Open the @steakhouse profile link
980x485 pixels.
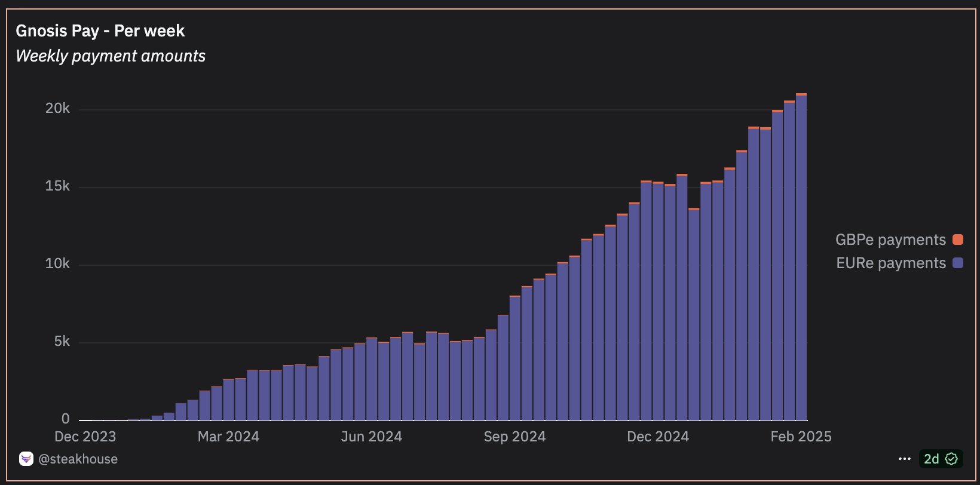point(78,459)
